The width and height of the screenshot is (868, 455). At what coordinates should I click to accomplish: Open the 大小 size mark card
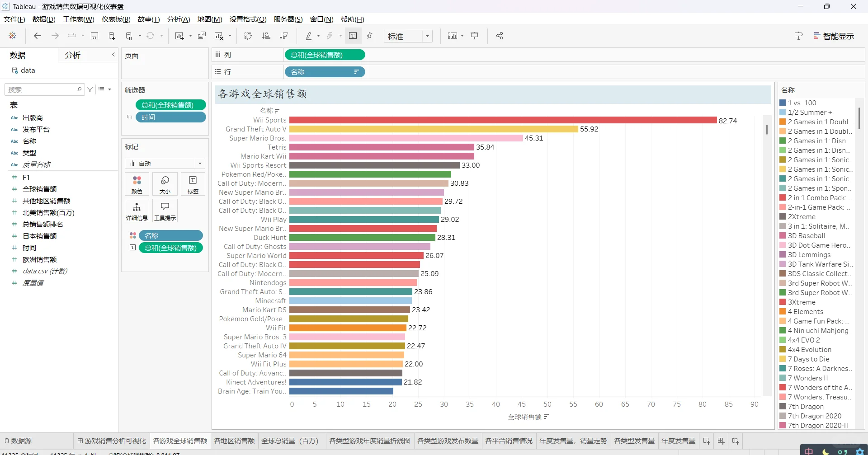[165, 184]
